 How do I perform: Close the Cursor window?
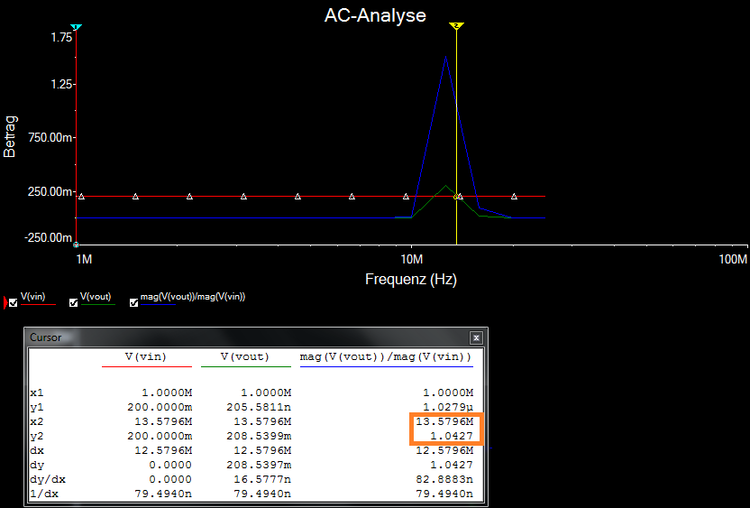tap(476, 338)
